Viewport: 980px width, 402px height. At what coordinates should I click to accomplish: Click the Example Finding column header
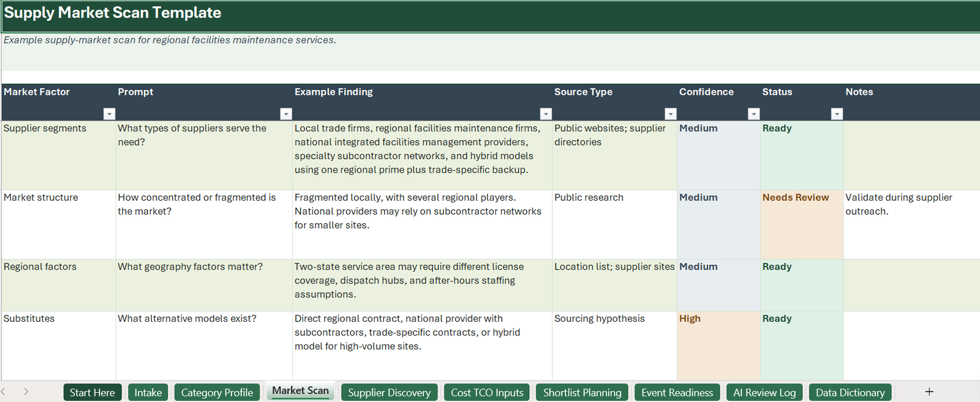(422, 102)
